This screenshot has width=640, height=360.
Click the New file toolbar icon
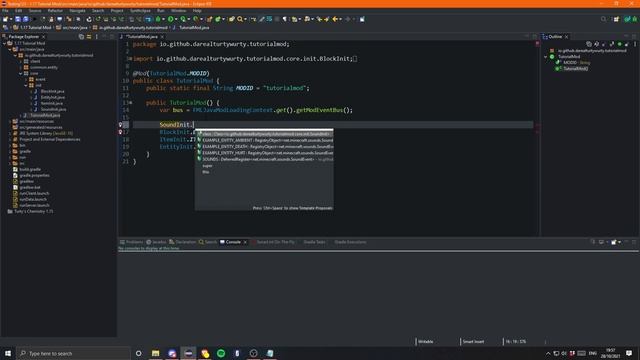6,19
